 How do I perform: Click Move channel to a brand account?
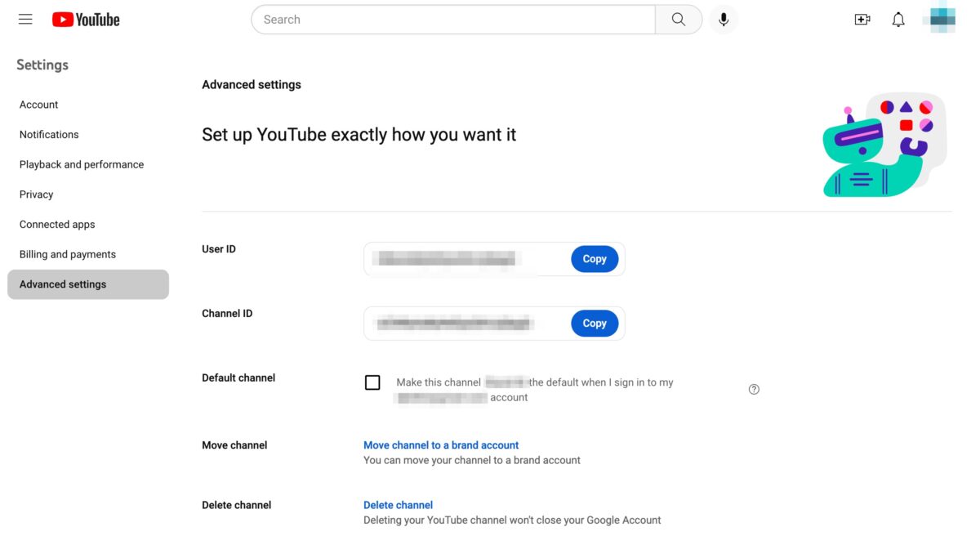tap(441, 445)
